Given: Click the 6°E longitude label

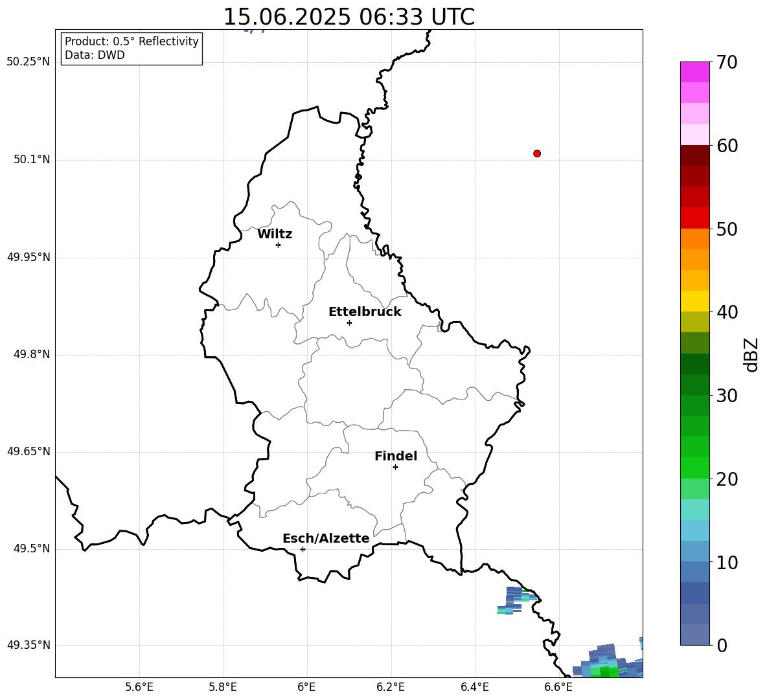Looking at the screenshot, I should (x=306, y=687).
